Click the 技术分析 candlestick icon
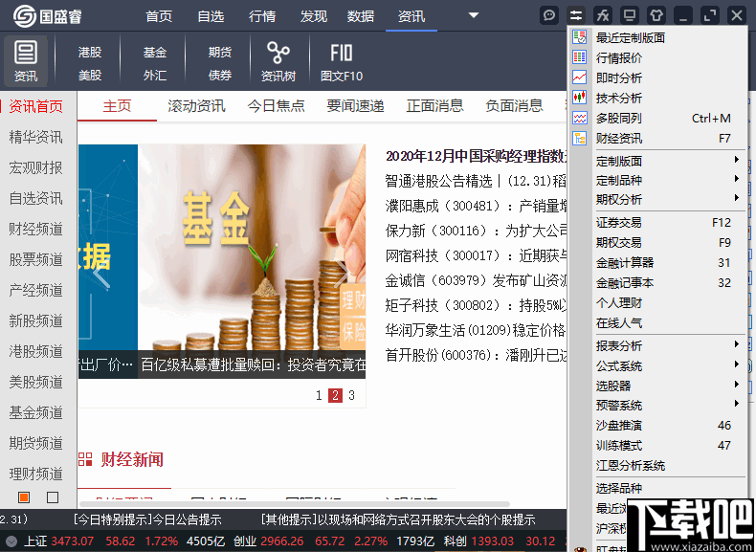Image resolution: width=756 pixels, height=552 pixels. [x=580, y=98]
